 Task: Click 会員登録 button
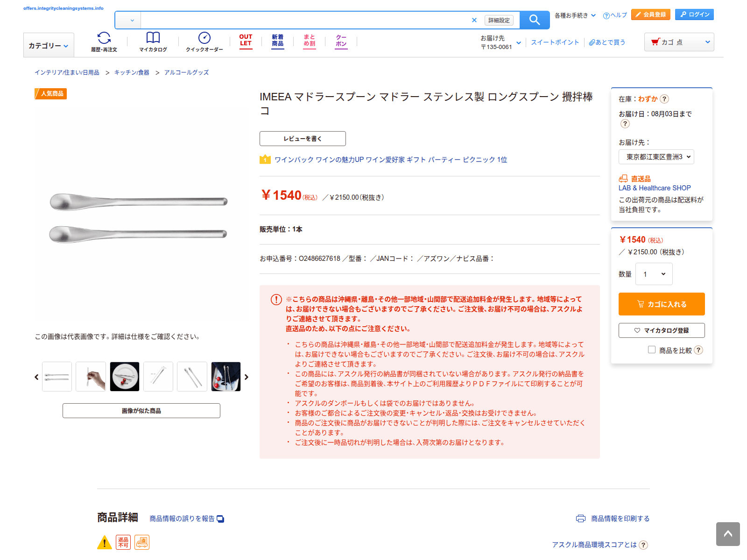pos(651,14)
